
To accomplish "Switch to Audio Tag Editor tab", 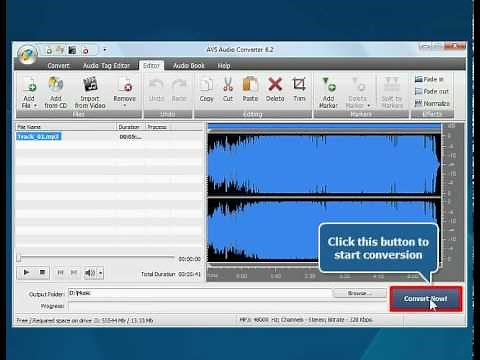I will tap(106, 66).
